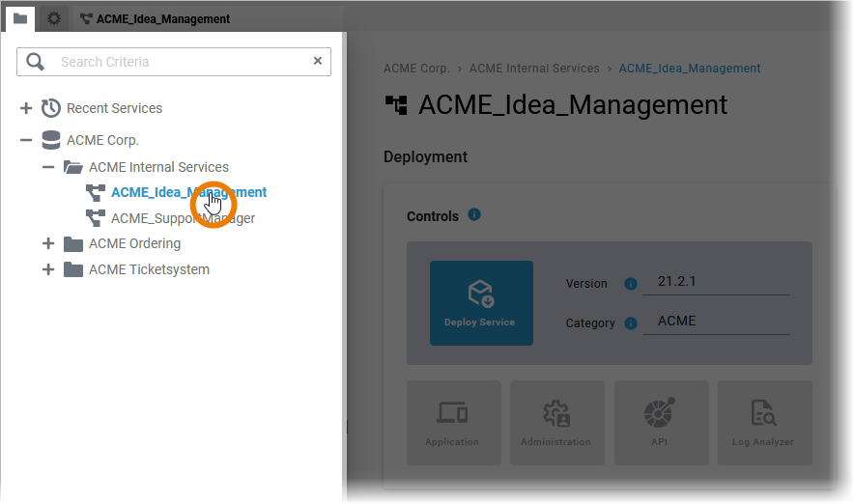Click the Deploy Service button
This screenshot has height=504, width=854.
(x=481, y=302)
